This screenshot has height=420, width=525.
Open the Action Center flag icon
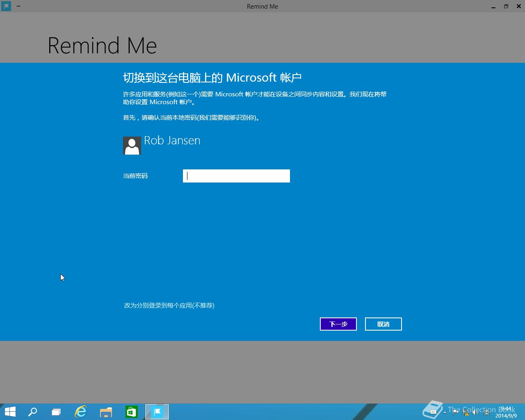point(456,412)
